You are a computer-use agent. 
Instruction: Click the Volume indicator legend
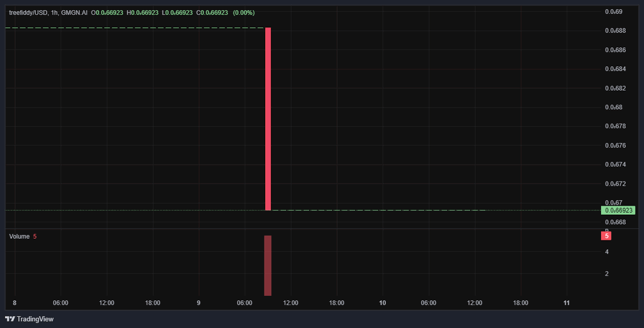[23, 236]
